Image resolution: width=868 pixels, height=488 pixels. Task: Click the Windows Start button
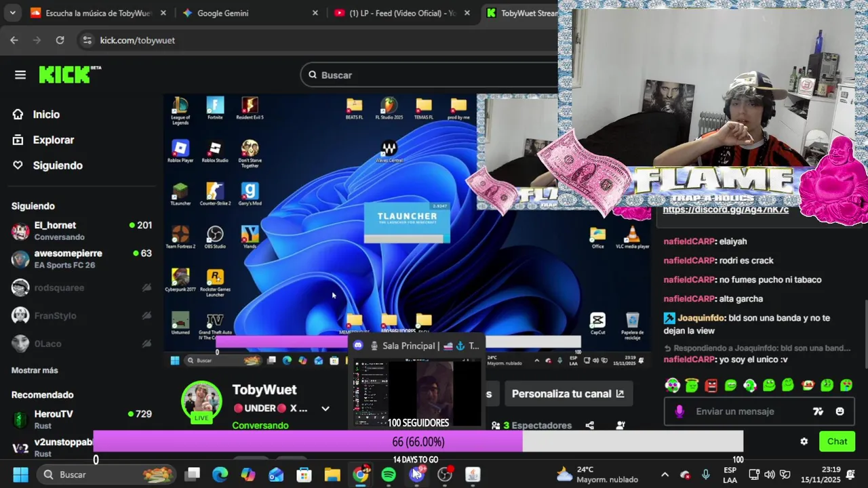click(x=20, y=474)
